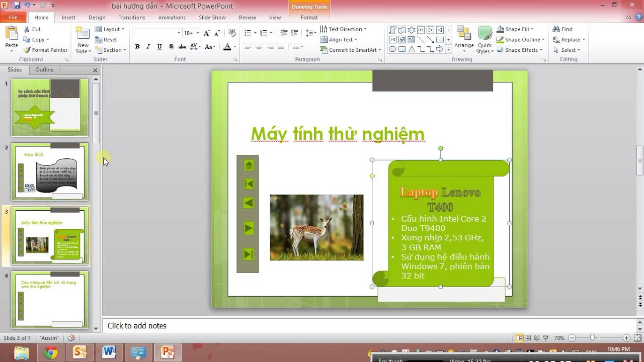Start Slide Show from the status bar
The width and height of the screenshot is (644, 362).
coord(546,338)
